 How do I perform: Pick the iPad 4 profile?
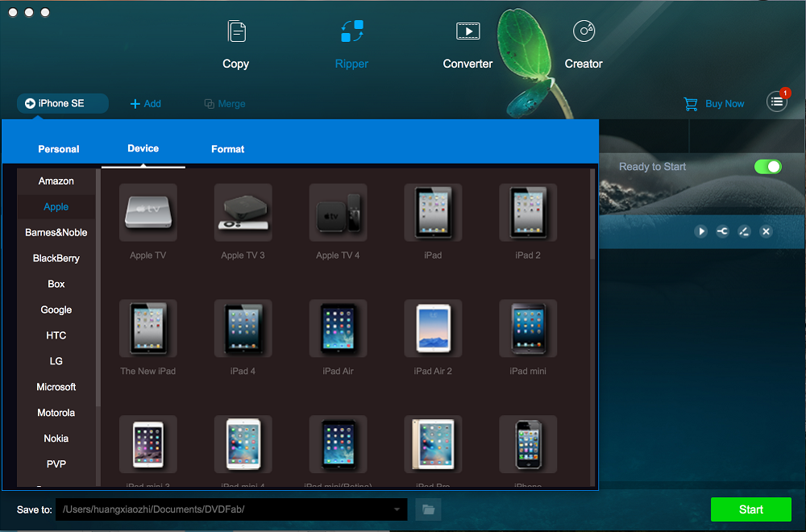pos(243,328)
